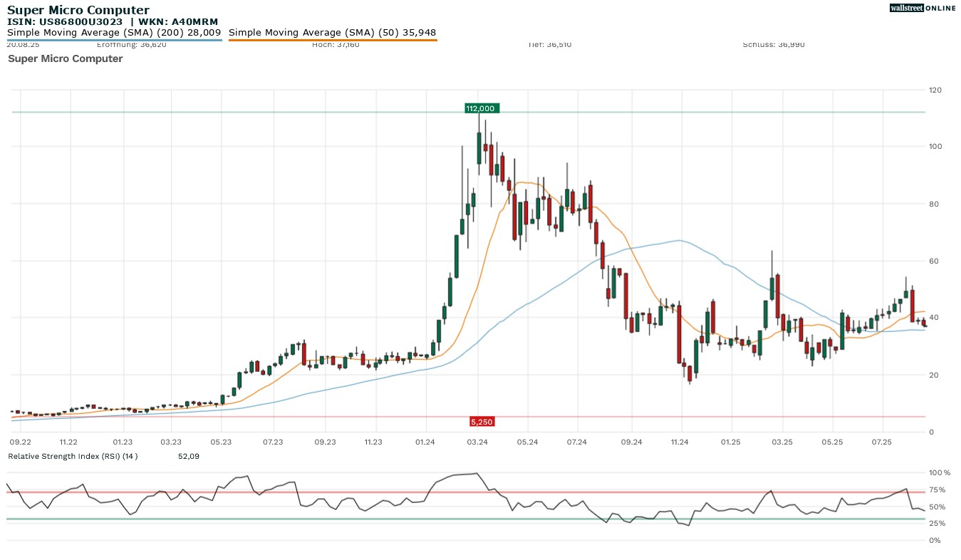
Task: Click the 03.25 date axis label
Action: pyautogui.click(x=782, y=442)
